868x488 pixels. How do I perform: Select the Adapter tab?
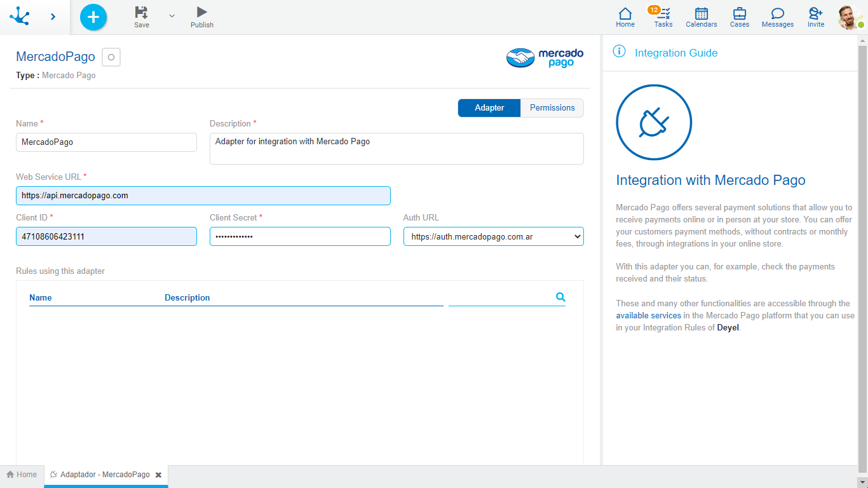489,108
